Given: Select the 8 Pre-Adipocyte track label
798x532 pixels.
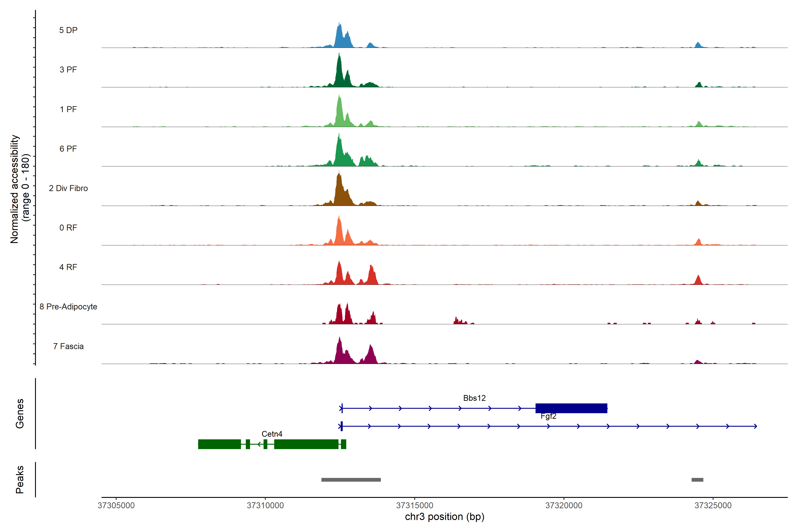Looking at the screenshot, I should tap(68, 307).
